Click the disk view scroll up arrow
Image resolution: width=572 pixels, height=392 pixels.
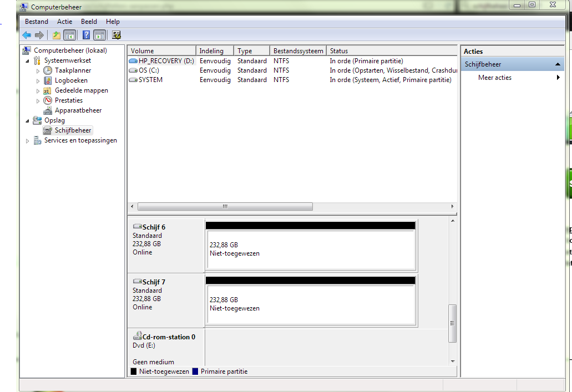click(x=452, y=221)
